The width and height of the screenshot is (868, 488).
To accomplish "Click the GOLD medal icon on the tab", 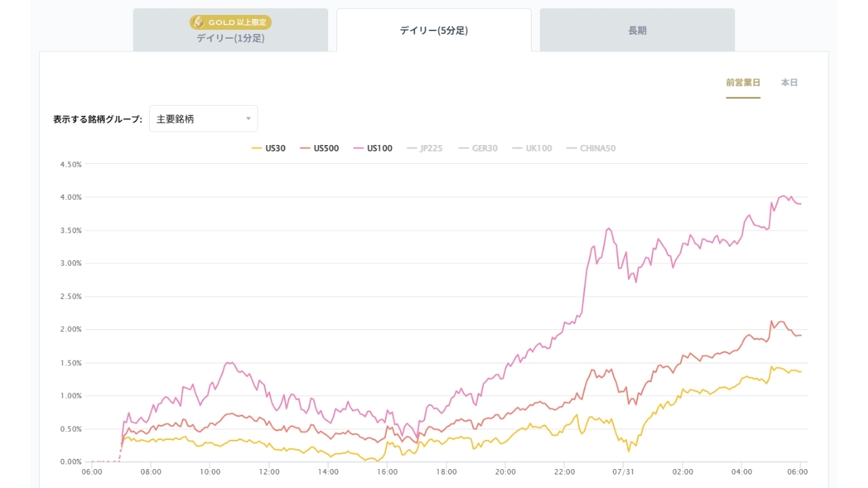I will pos(199,22).
